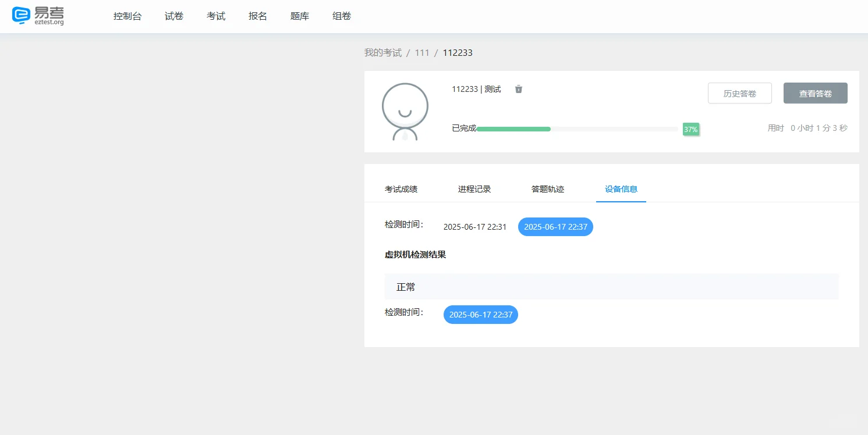Image resolution: width=868 pixels, height=435 pixels.
Task: Click the candidate avatar illustration
Action: [405, 111]
